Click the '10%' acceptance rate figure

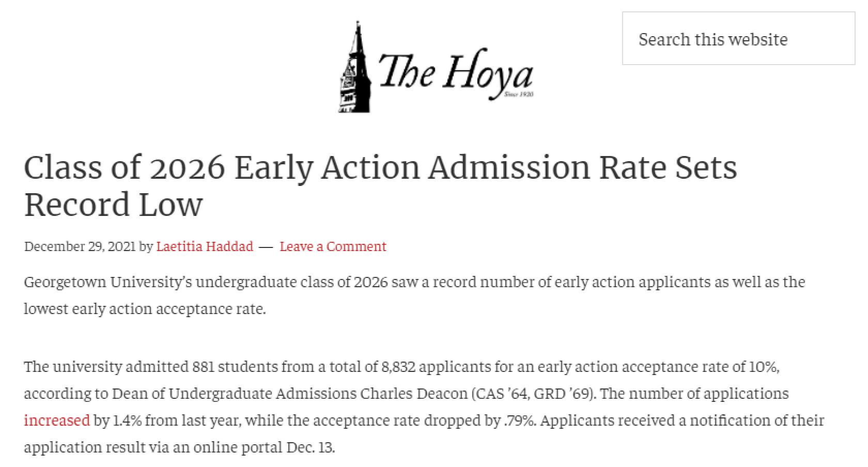click(763, 367)
